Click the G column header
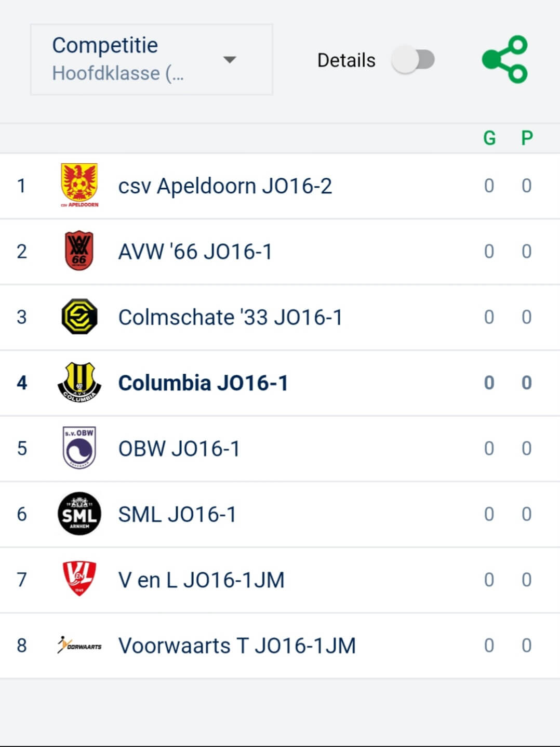This screenshot has height=747, width=560. [489, 138]
